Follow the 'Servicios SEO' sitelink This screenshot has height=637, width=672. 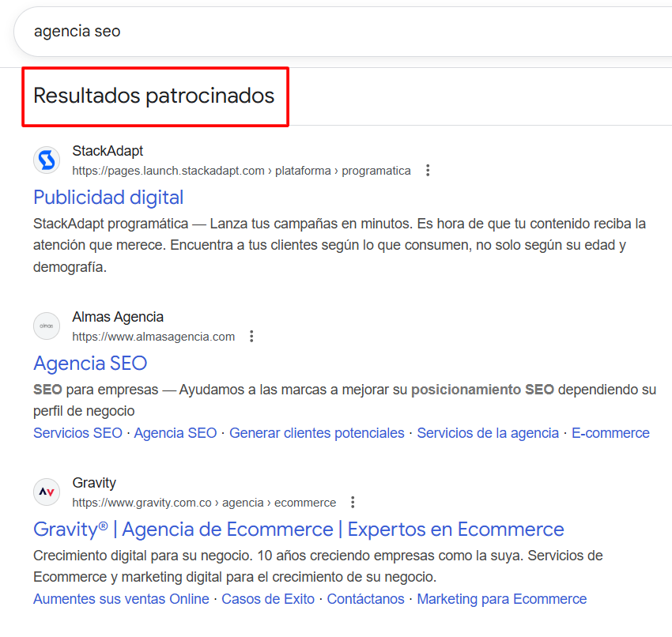point(77,433)
